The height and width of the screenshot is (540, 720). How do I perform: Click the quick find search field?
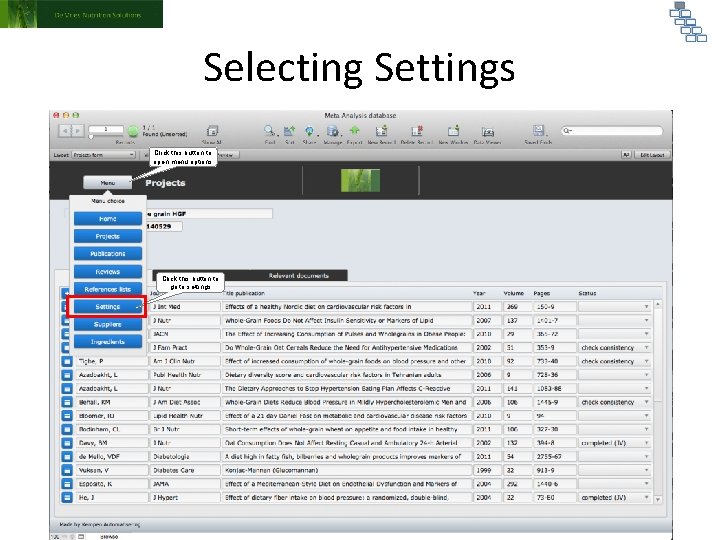tap(612, 131)
